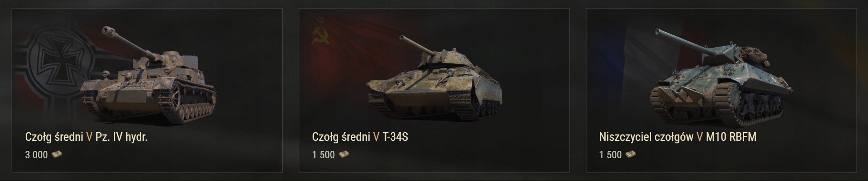The height and width of the screenshot is (181, 868).
Task: Click the tier V numeral beside Pz. IV hydr.
Action: point(89,137)
